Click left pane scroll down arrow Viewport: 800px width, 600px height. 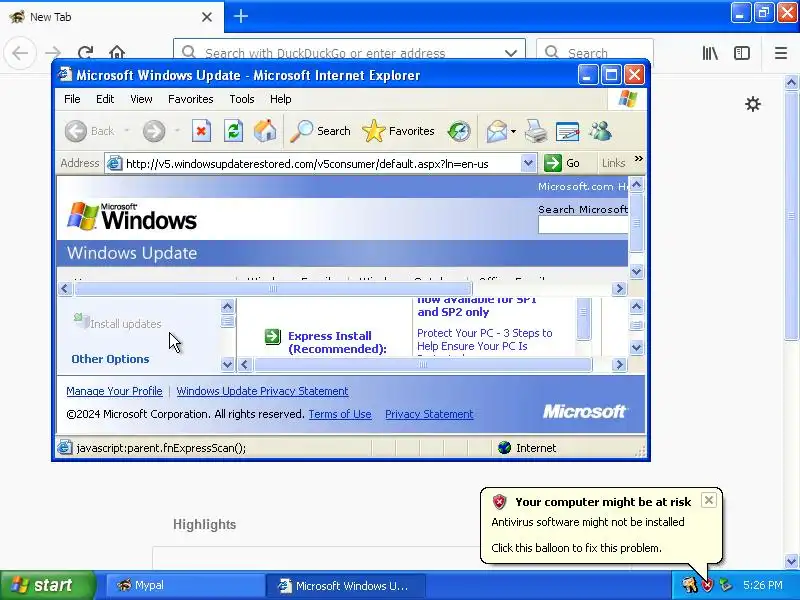227,364
